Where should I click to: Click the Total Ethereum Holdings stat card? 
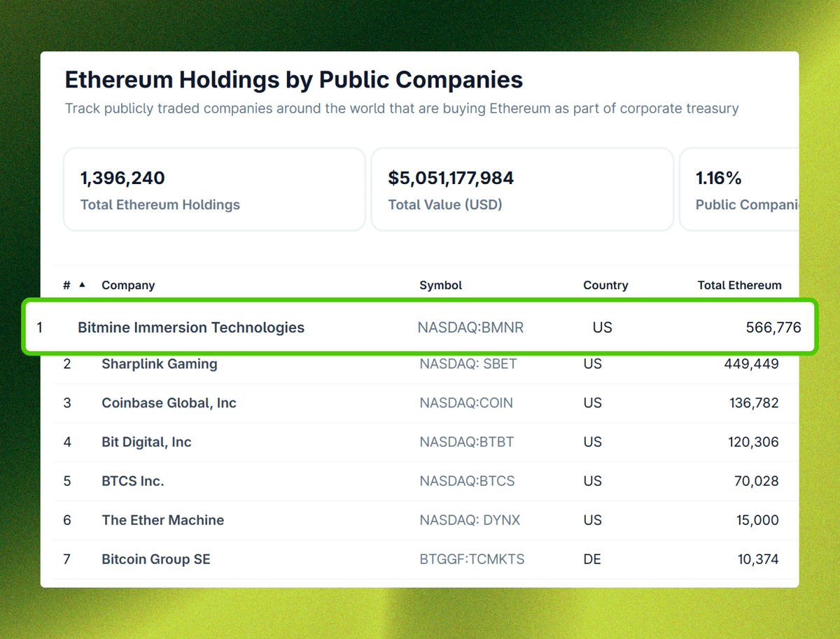coord(213,189)
